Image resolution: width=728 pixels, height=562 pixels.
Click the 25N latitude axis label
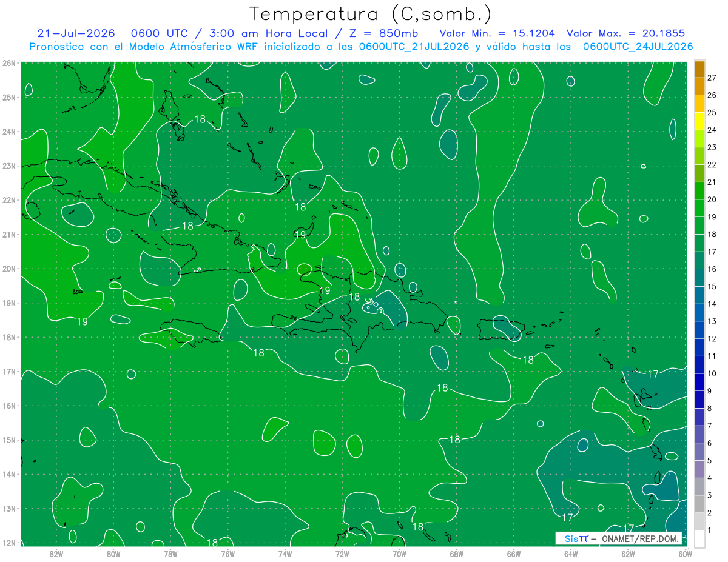(9, 97)
